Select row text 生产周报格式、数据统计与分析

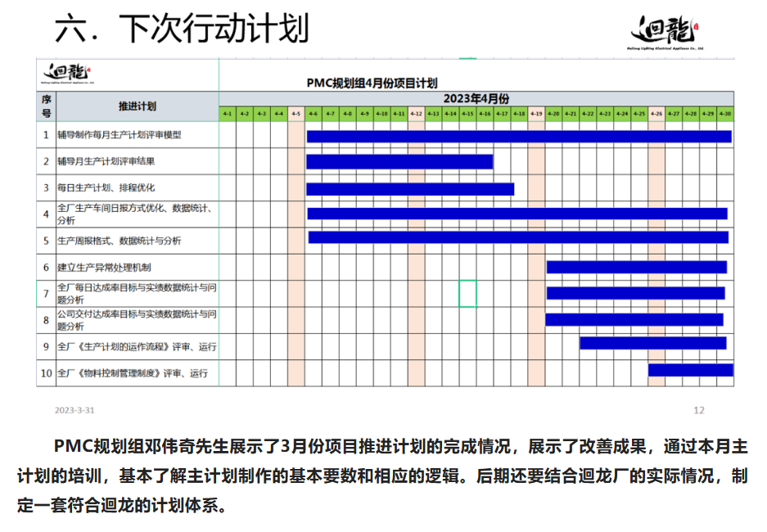click(120, 241)
